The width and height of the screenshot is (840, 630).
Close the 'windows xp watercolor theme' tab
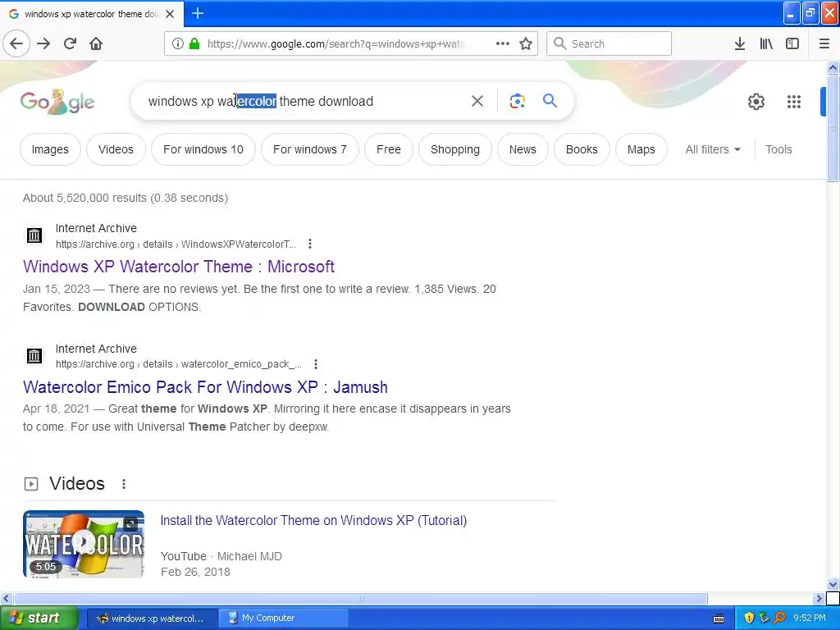(x=170, y=14)
